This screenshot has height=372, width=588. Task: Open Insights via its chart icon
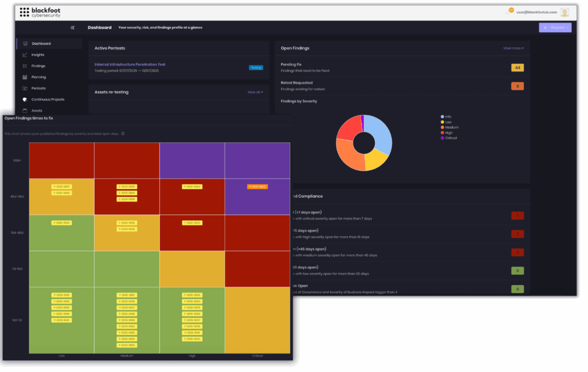[25, 55]
